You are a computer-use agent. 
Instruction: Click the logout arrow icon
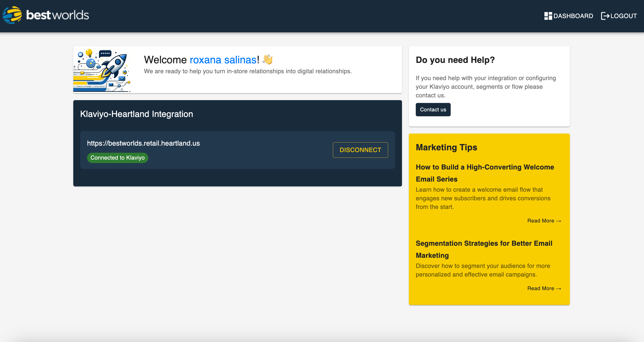coord(605,16)
